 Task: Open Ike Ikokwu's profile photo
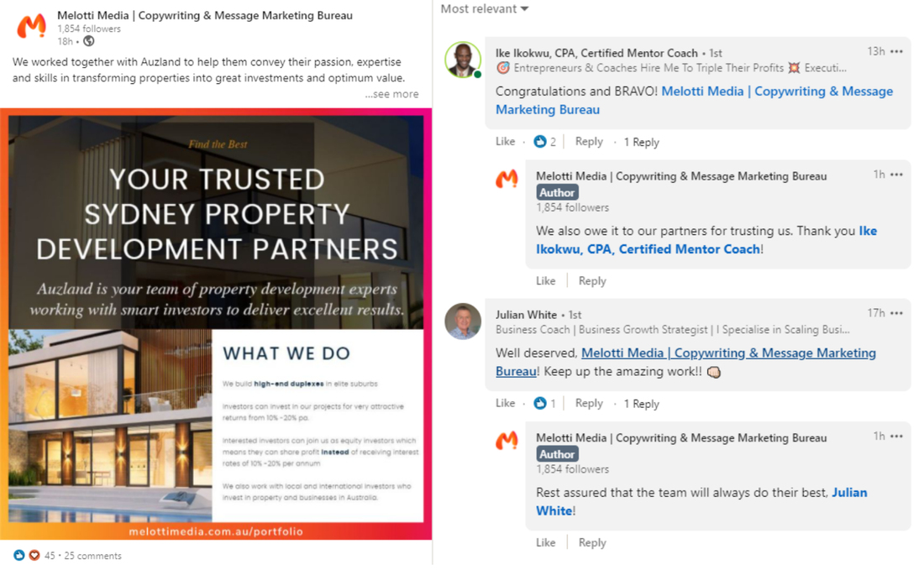pyautogui.click(x=463, y=60)
